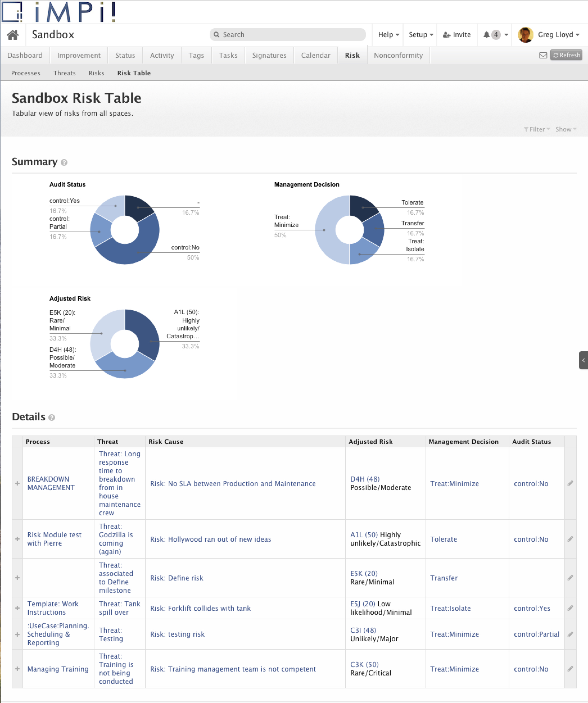Click the envelope mail icon
Image resolution: width=588 pixels, height=703 pixels.
click(543, 55)
